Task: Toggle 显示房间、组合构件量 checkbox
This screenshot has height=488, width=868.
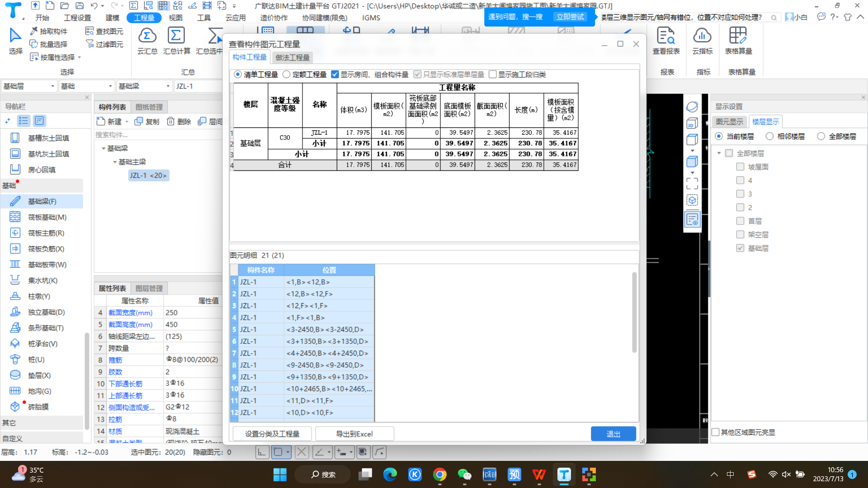Action: 335,75
